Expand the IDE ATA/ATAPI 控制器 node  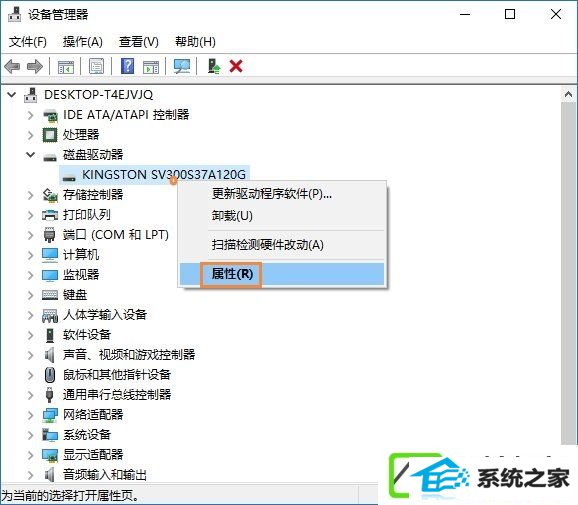pos(31,115)
